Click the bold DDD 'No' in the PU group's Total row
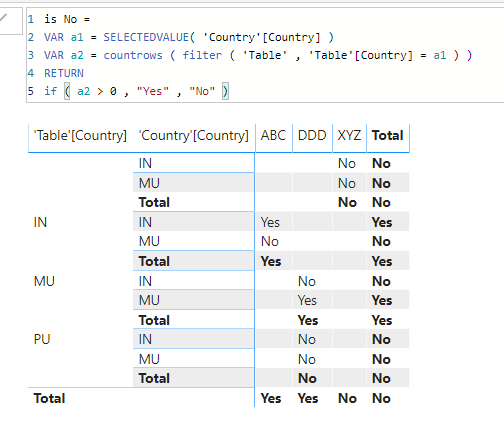The image size is (504, 427). (307, 378)
